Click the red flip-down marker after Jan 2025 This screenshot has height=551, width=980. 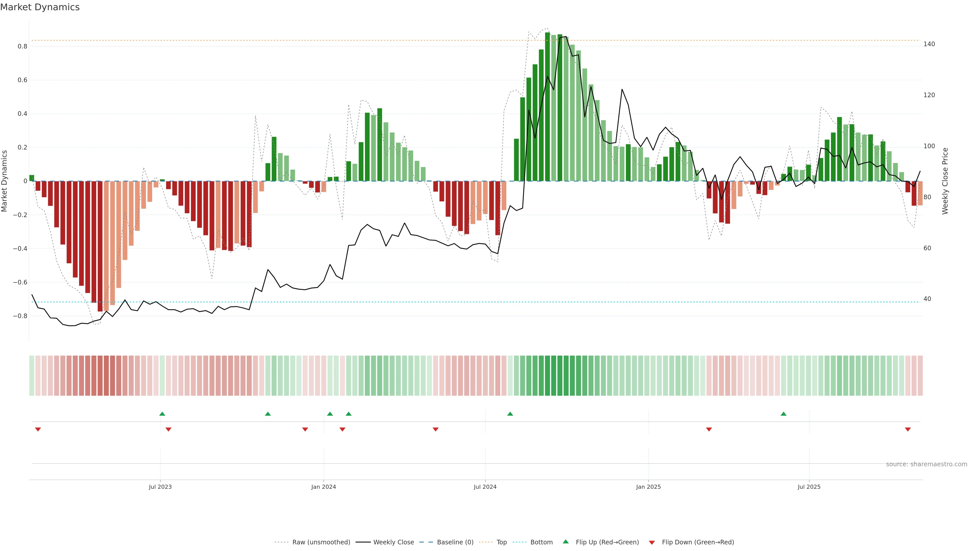709,429
